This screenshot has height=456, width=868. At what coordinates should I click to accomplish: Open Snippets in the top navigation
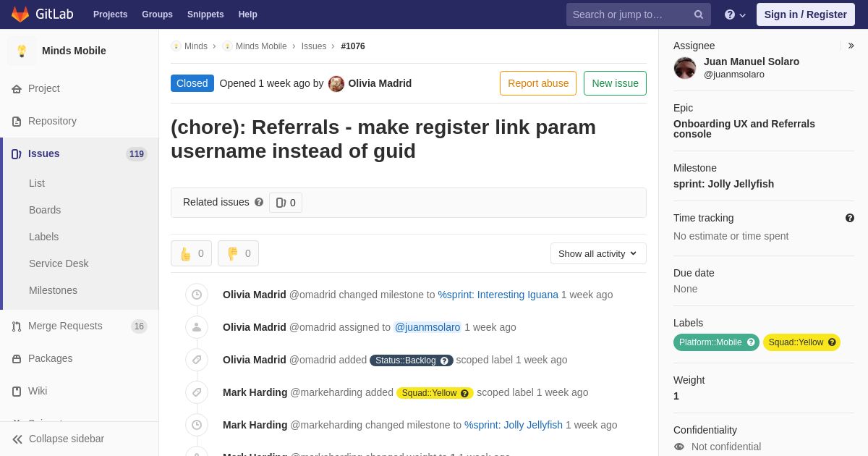205,14
